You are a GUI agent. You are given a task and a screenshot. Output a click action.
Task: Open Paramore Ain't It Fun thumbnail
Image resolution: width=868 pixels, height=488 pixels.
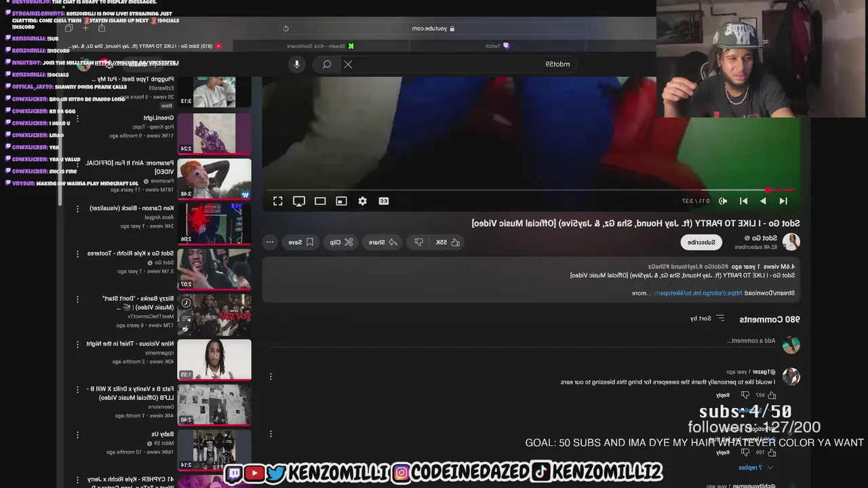coord(214,179)
